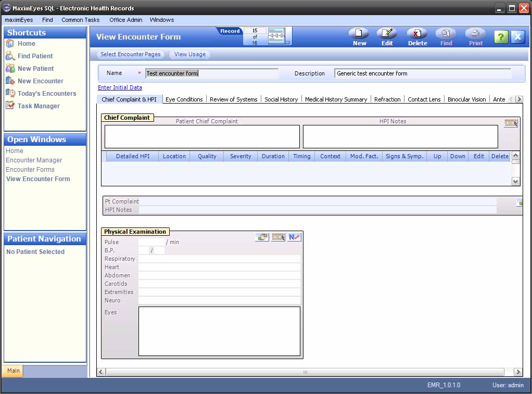
Task: Click horizontal scrollbar right arrow
Action: (x=518, y=372)
